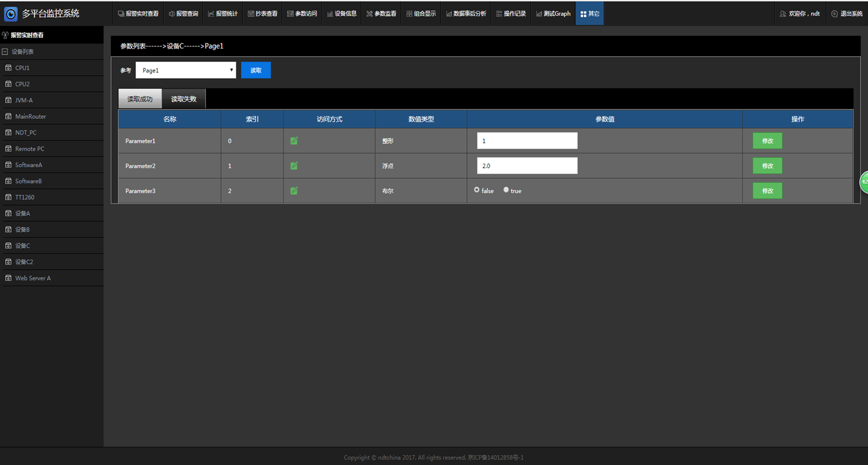The width and height of the screenshot is (868, 465).
Task: Click green circular badge at right edge
Action: [x=864, y=182]
